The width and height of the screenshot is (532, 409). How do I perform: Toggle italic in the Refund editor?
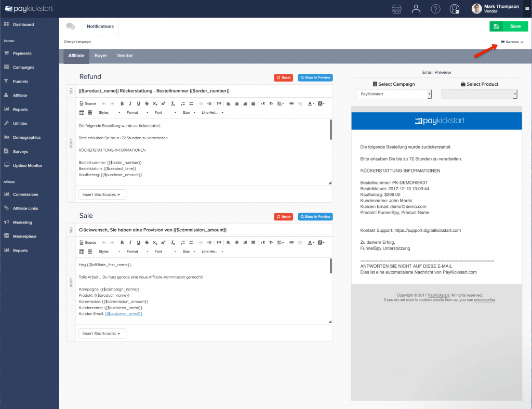pos(130,103)
